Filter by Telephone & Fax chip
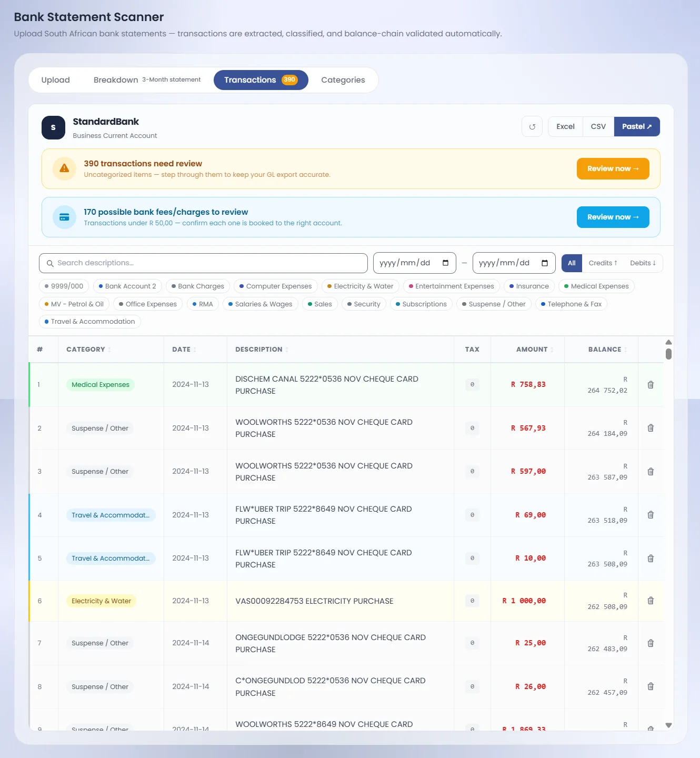 tap(572, 304)
